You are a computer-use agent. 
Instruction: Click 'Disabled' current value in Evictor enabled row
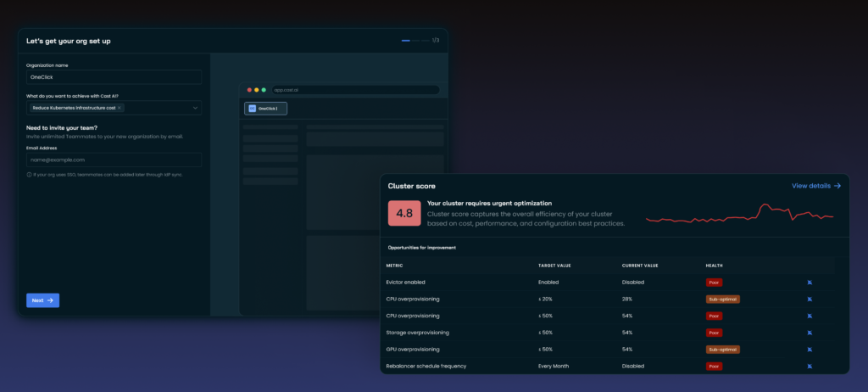[x=632, y=283]
